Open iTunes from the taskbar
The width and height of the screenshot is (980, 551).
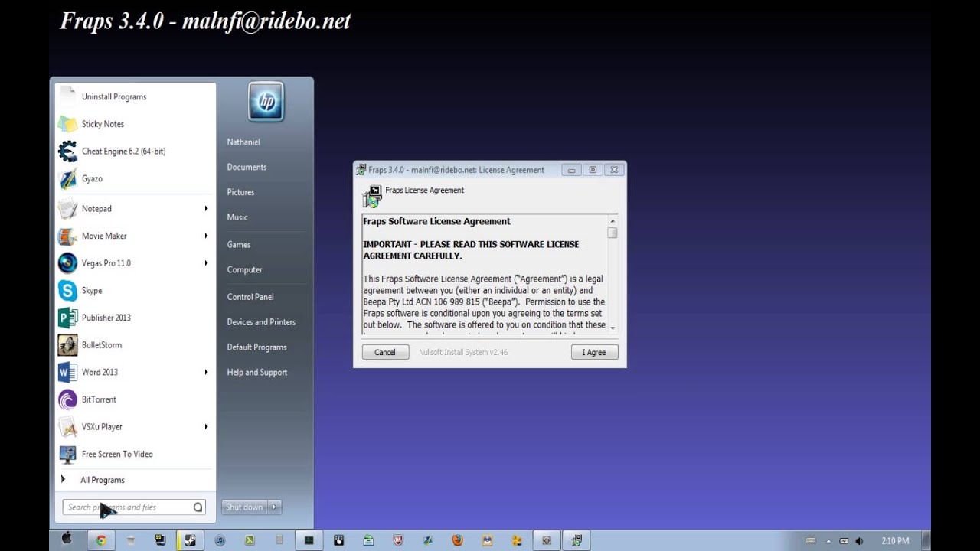(x=220, y=540)
